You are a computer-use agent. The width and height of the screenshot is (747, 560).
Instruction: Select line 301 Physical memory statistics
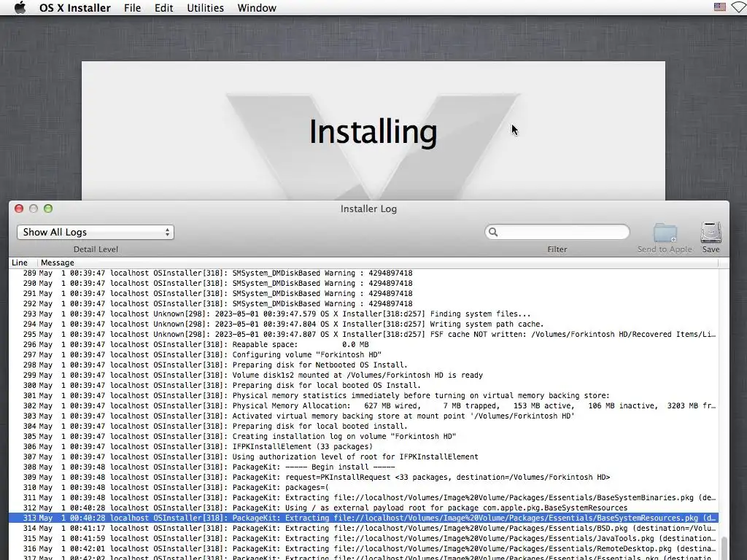pos(363,396)
